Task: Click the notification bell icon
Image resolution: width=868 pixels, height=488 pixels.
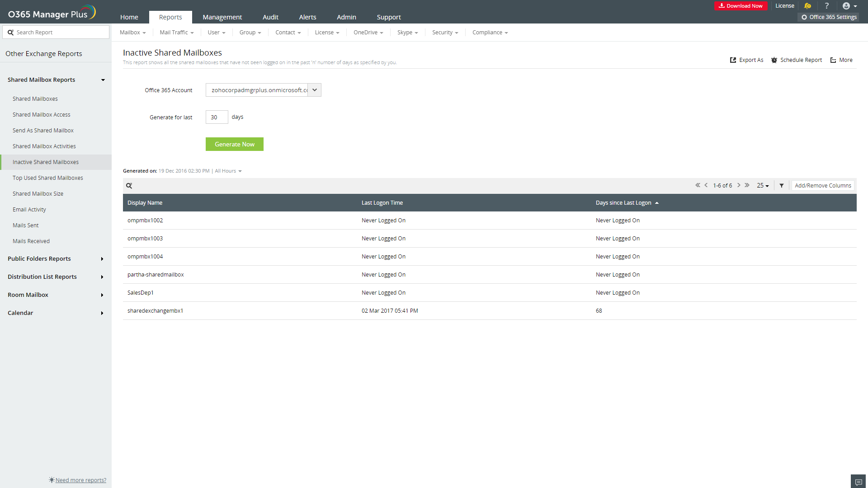Action: (x=808, y=6)
